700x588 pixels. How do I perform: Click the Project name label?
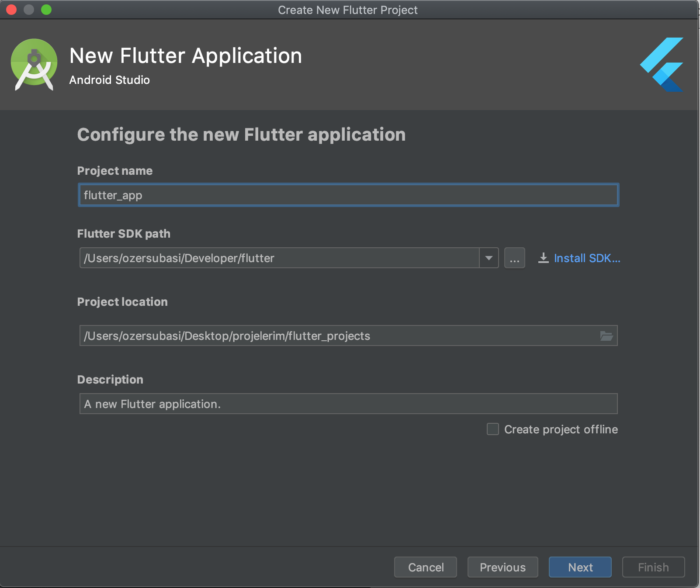(x=115, y=171)
